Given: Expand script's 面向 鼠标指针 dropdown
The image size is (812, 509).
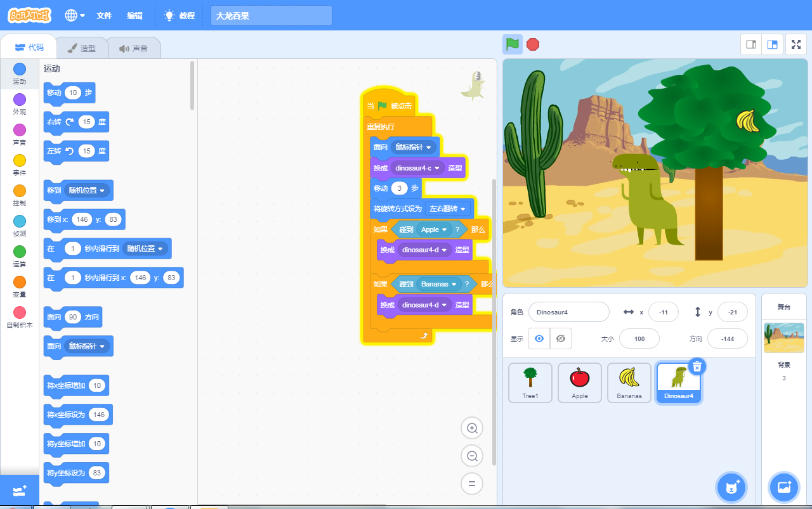Looking at the screenshot, I should tap(414, 148).
